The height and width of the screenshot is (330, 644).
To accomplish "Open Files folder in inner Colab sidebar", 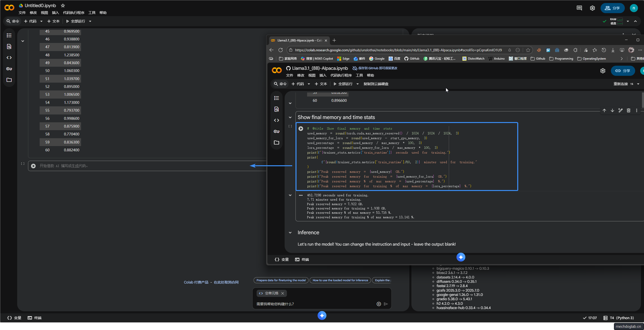I will (277, 143).
